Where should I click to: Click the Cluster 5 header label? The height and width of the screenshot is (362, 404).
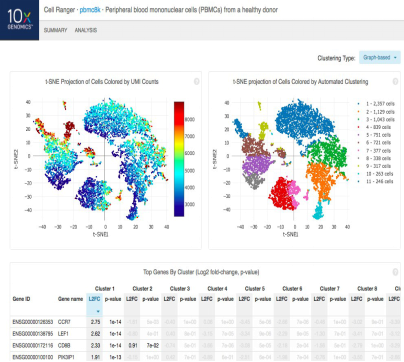click(x=255, y=289)
